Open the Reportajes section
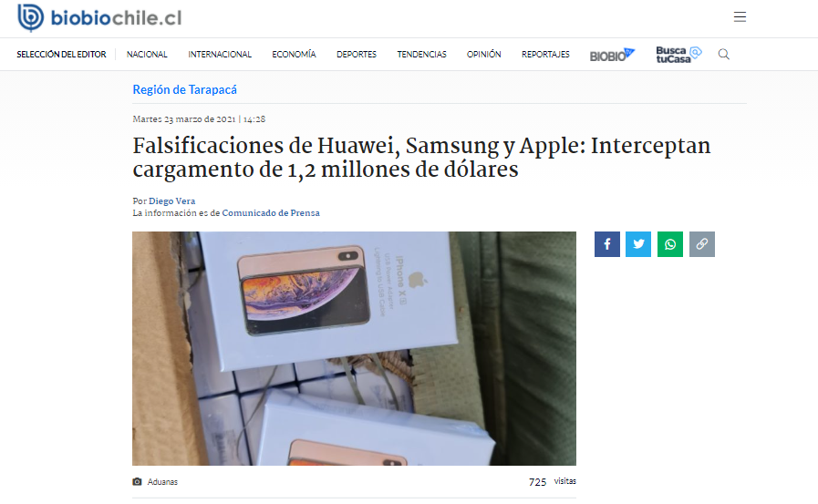818x504 pixels. [545, 54]
